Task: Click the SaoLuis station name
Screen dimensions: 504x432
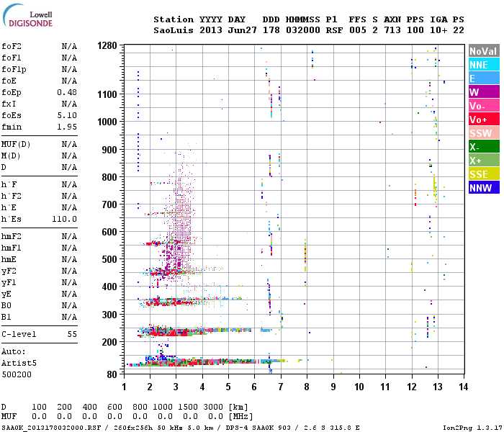Action: (174, 30)
